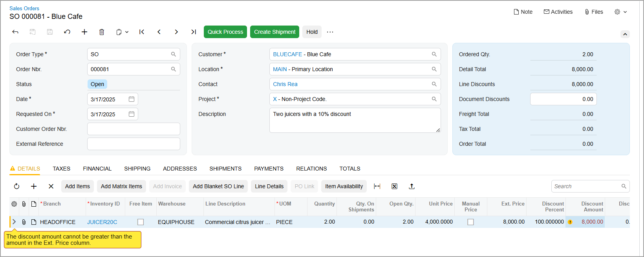
Task: Open the TAXES tab
Action: click(x=62, y=169)
